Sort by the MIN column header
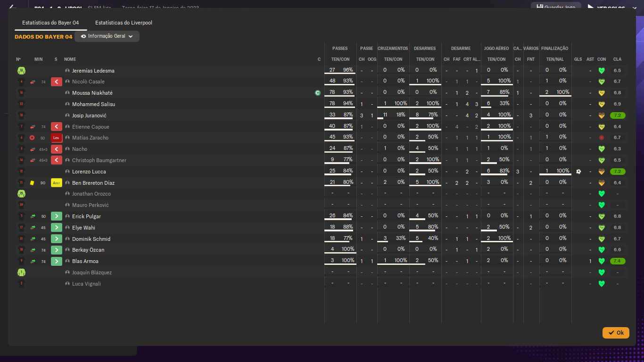 tap(39, 59)
